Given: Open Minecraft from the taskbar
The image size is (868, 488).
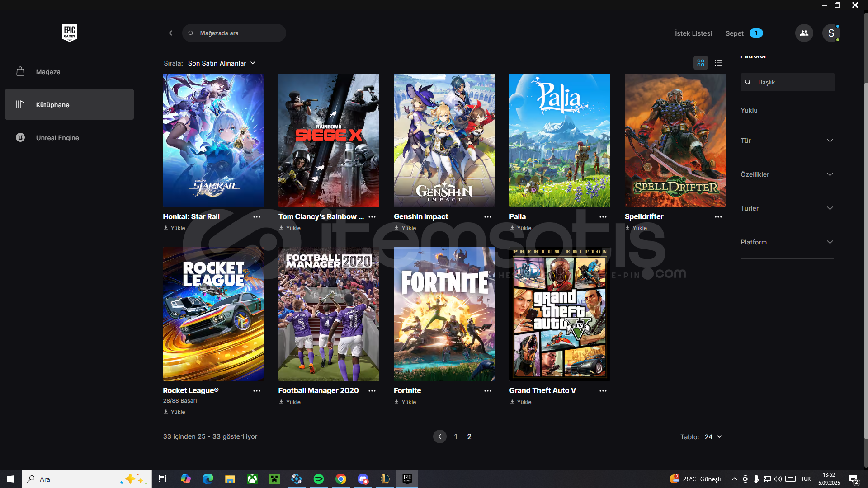Looking at the screenshot, I should 274,479.
